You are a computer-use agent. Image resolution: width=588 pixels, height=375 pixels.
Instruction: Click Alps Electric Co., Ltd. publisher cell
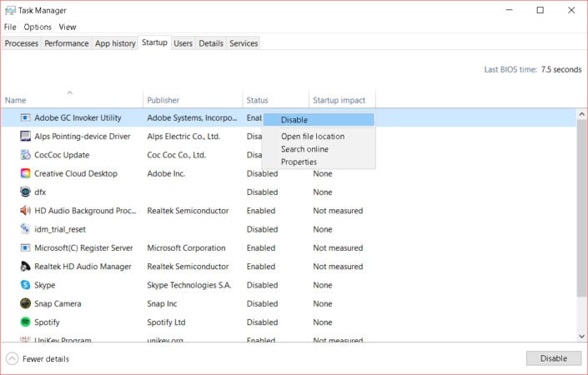183,137
